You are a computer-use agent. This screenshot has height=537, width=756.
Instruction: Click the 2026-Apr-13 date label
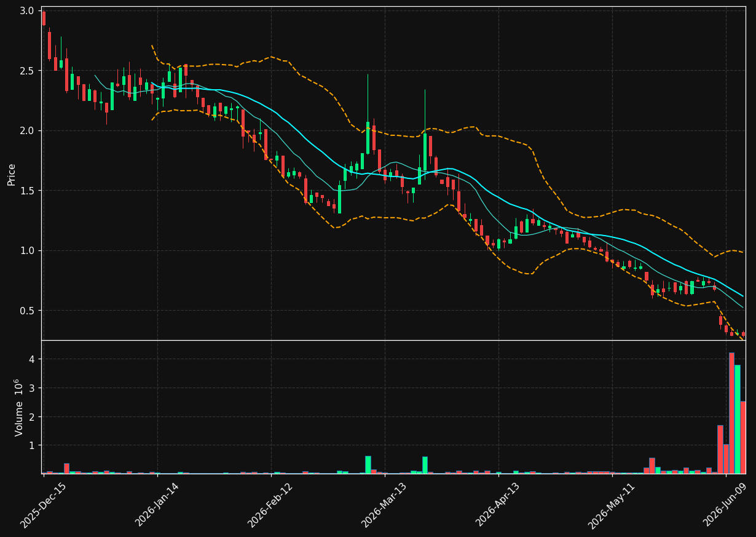pyautogui.click(x=498, y=505)
